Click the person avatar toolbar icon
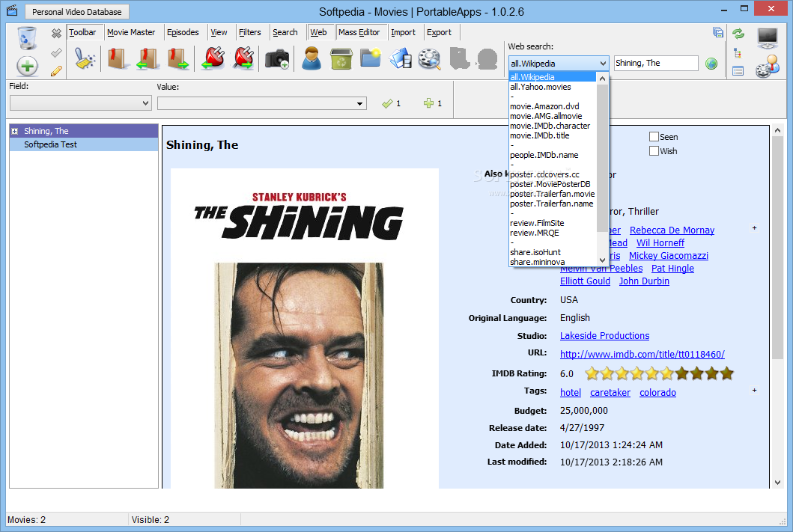The height and width of the screenshot is (532, 793). pos(312,58)
